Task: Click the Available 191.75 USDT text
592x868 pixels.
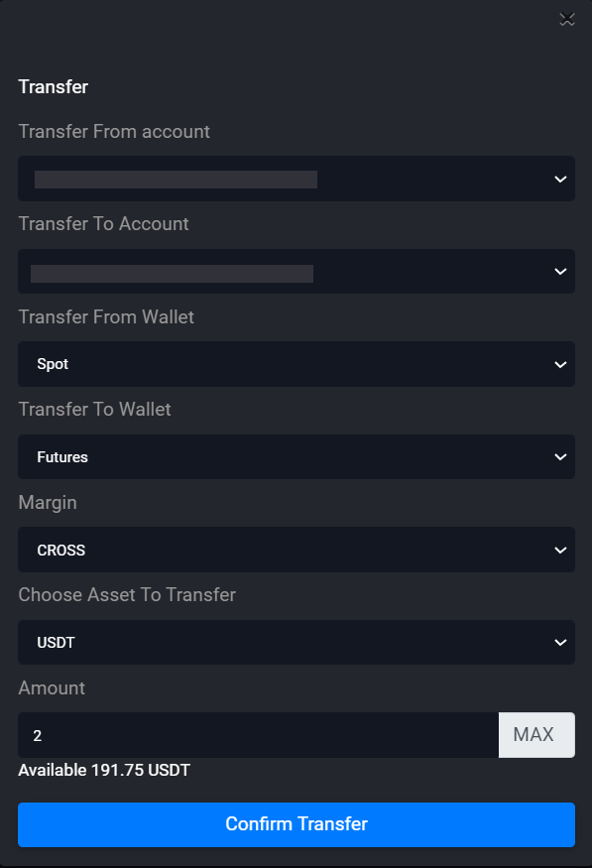Action: [x=103, y=770]
